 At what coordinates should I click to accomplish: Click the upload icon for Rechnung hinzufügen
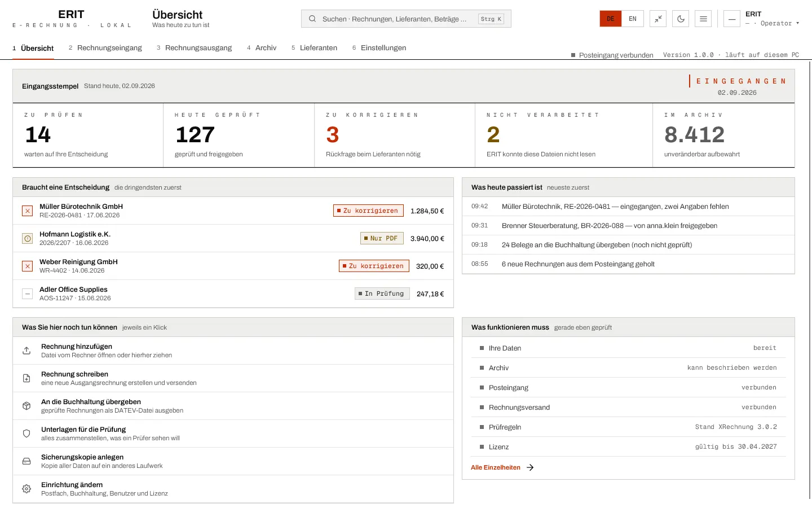27,351
